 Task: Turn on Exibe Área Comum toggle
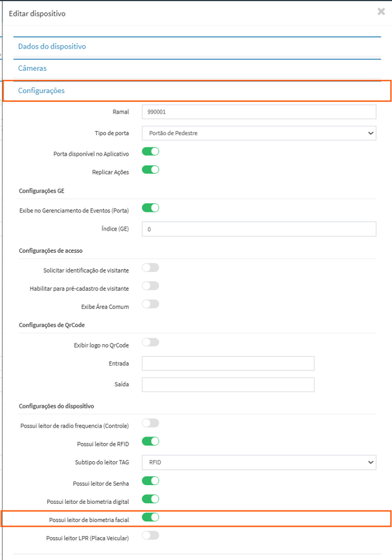[x=150, y=304]
